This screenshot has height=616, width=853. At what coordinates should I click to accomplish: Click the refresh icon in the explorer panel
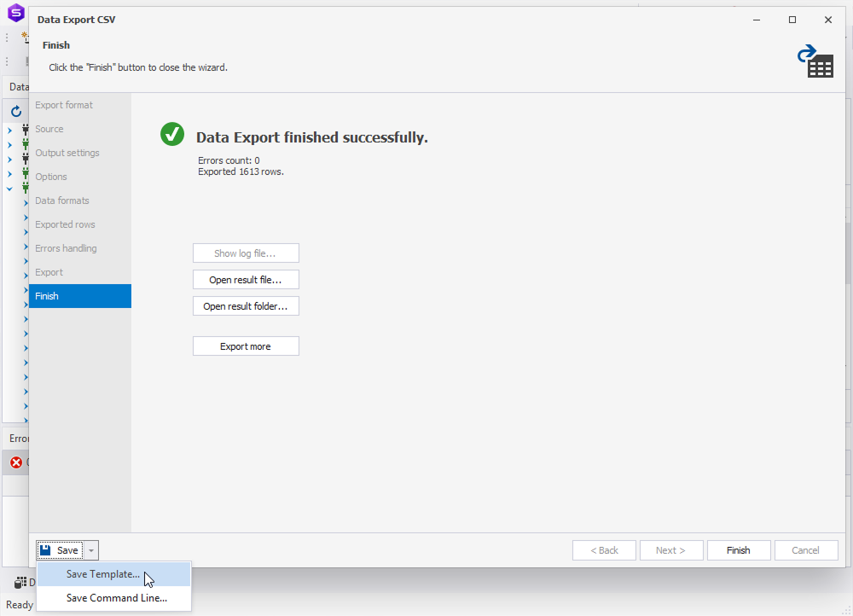(x=16, y=112)
